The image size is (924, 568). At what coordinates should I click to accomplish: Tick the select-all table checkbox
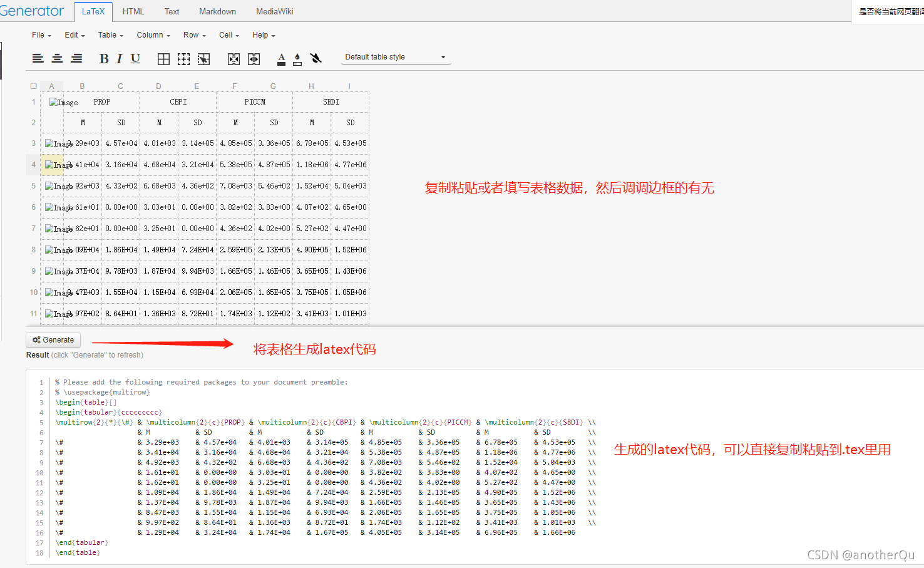click(33, 86)
